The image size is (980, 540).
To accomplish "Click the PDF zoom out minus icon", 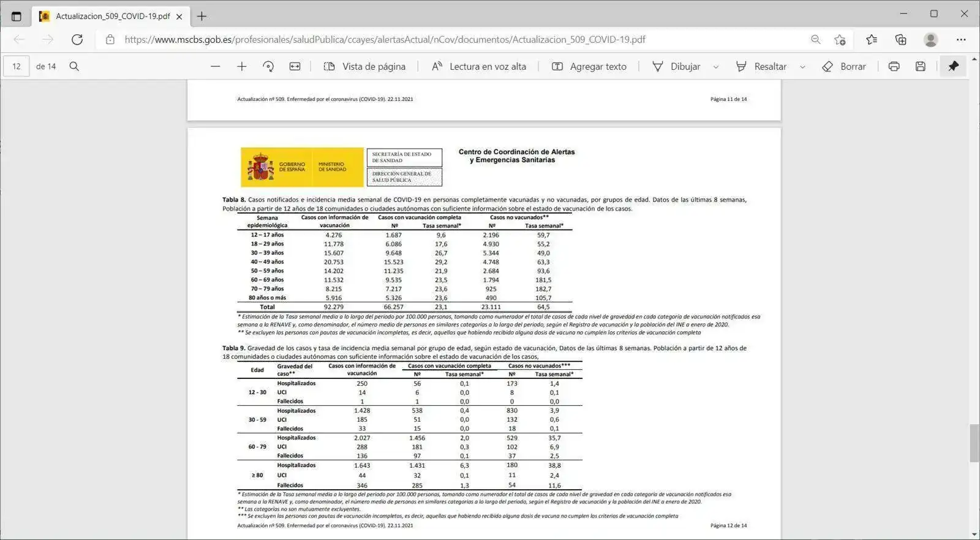I will 215,66.
